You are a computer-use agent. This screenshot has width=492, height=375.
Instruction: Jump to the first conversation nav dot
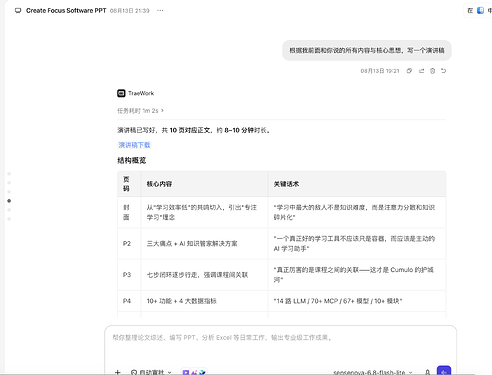click(x=9, y=174)
